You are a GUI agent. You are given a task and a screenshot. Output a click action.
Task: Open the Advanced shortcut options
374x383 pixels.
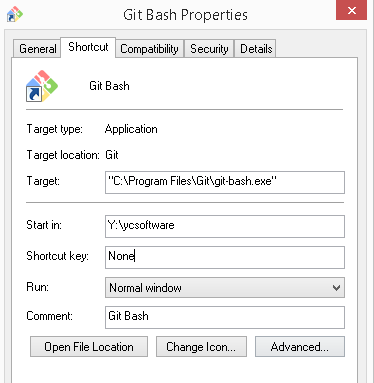click(x=300, y=347)
